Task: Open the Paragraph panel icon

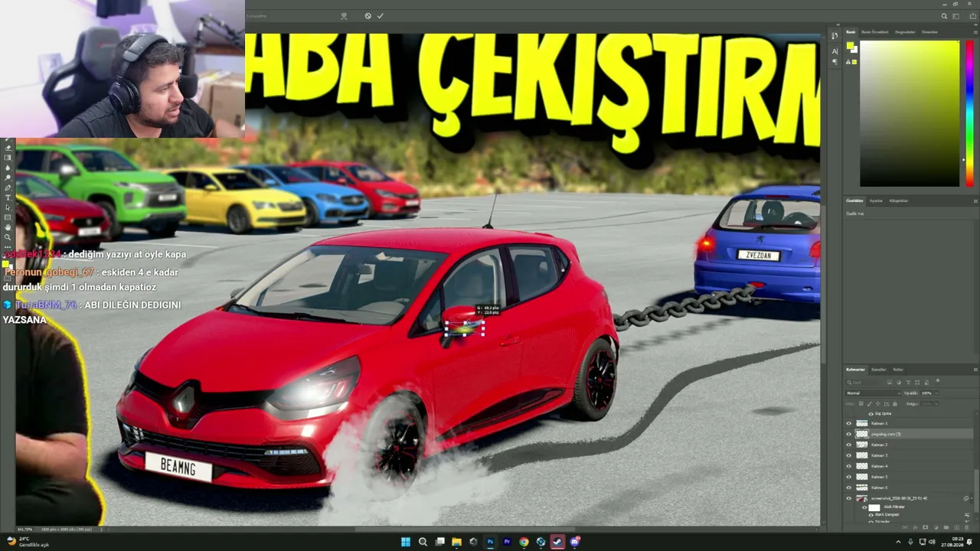Action: tap(835, 61)
